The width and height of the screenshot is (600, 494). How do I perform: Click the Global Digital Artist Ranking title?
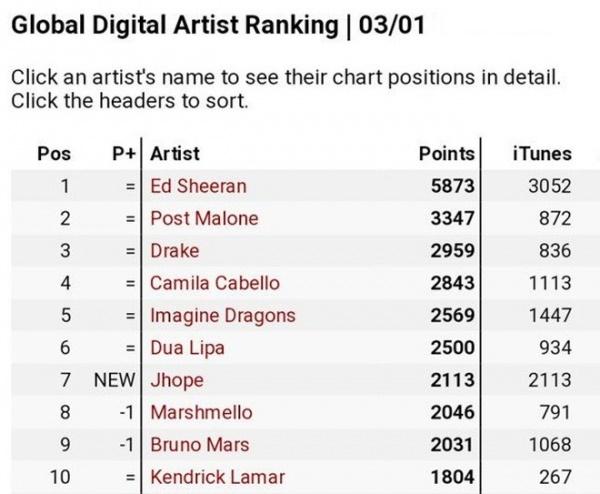click(x=216, y=25)
